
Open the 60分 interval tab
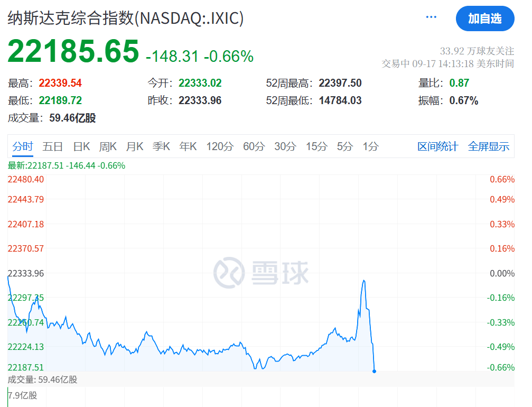click(254, 146)
